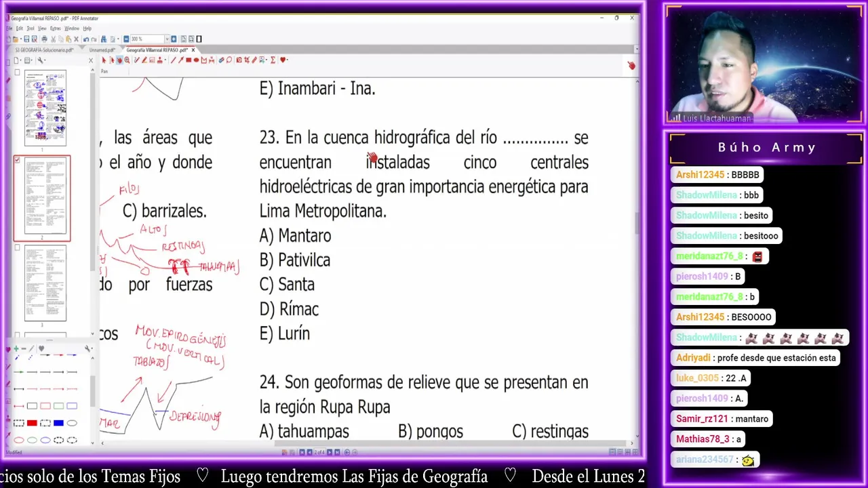The height and width of the screenshot is (488, 868).
Task: Tick the checkbox above page 1 thumbnail
Action: coord(18,73)
